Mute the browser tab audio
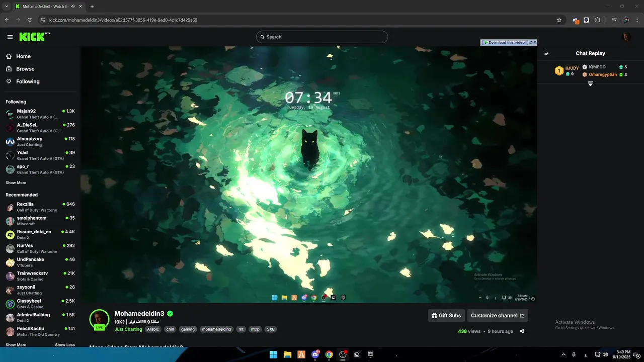The width and height of the screenshot is (644, 362). tap(73, 7)
